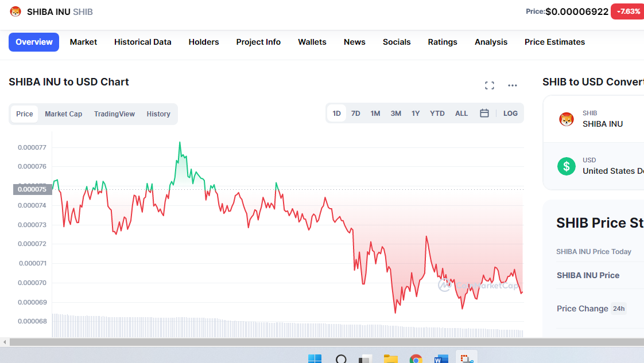Switch to Overview tab
This screenshot has width=644, height=363.
pos(34,42)
